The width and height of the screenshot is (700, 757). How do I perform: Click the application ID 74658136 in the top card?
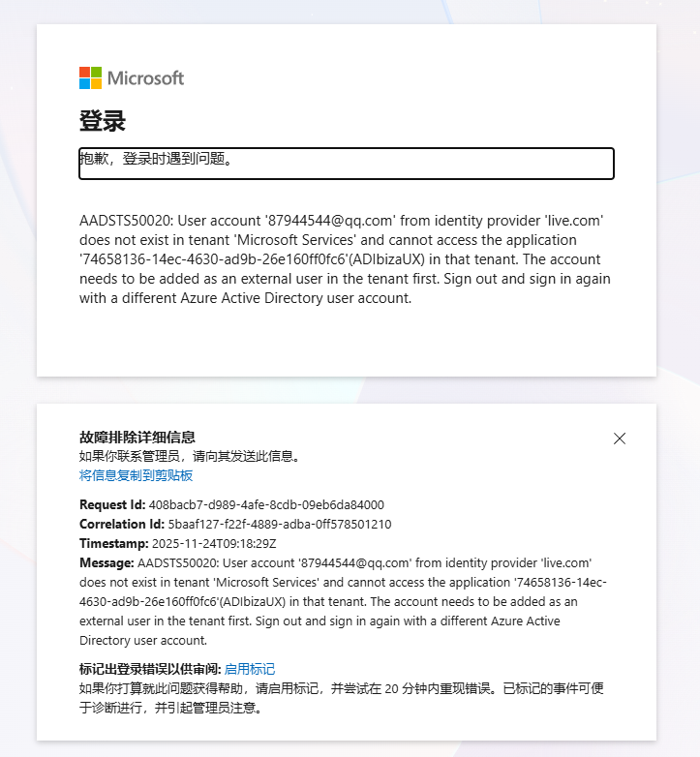(213, 259)
